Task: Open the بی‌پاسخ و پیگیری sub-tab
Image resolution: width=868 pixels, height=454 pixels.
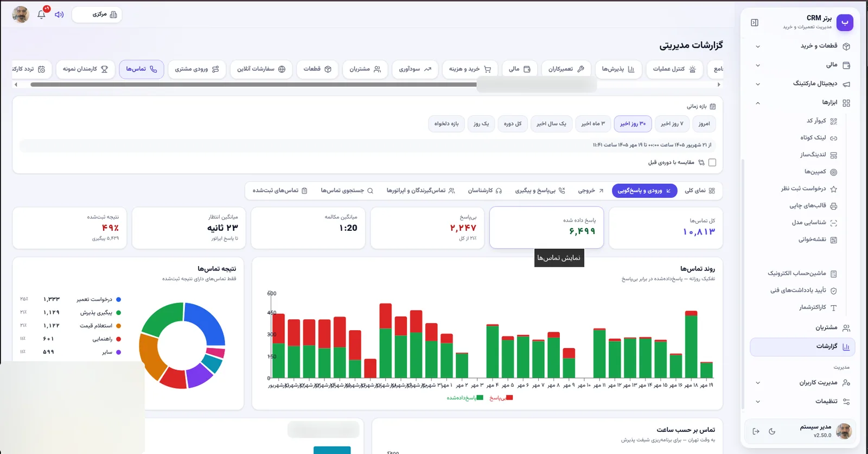Action: tap(540, 191)
